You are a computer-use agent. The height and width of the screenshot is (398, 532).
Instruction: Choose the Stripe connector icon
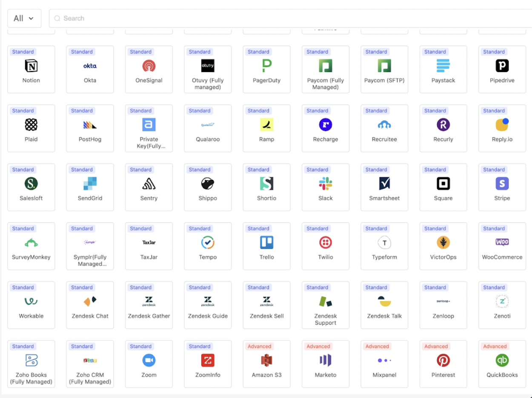click(x=502, y=184)
